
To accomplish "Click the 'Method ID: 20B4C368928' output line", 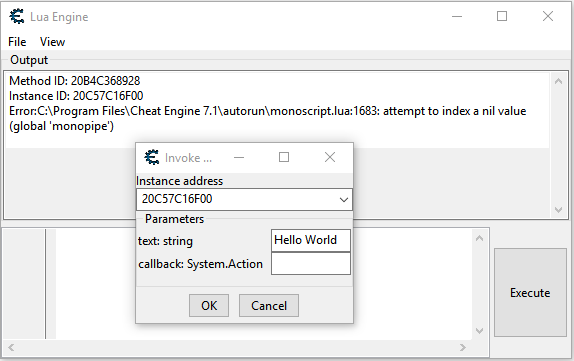I will coord(74,81).
